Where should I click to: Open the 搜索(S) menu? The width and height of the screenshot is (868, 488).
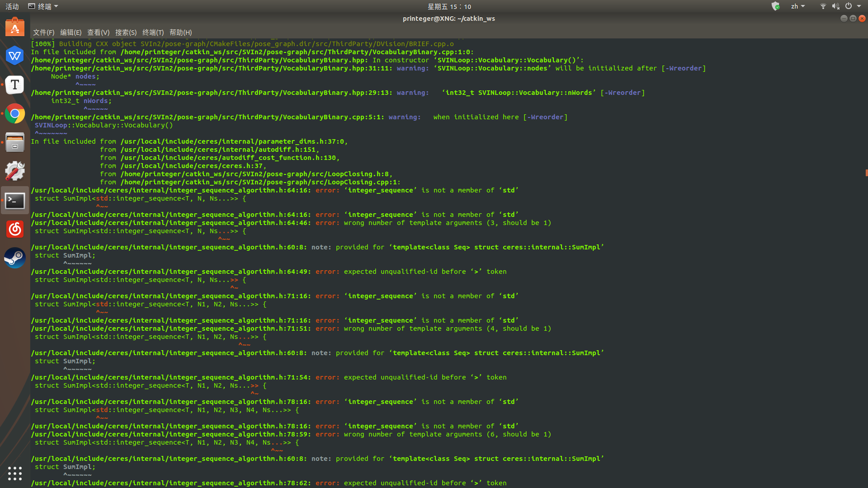pos(126,33)
